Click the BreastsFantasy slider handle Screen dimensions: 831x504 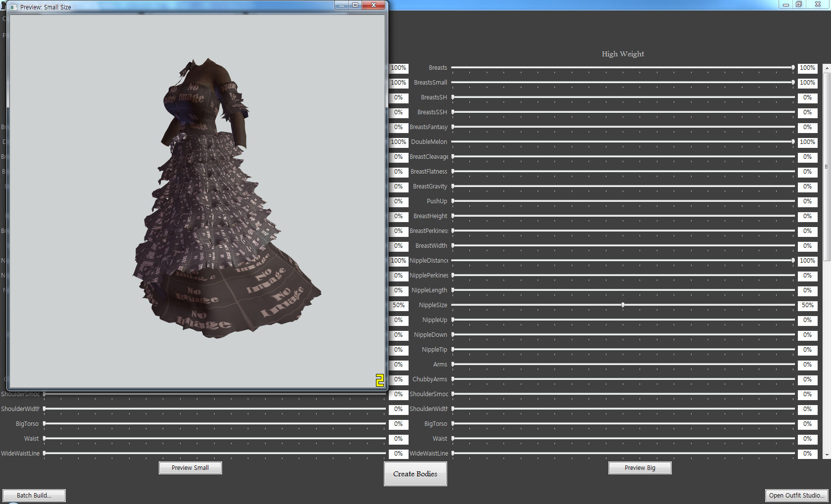click(453, 127)
